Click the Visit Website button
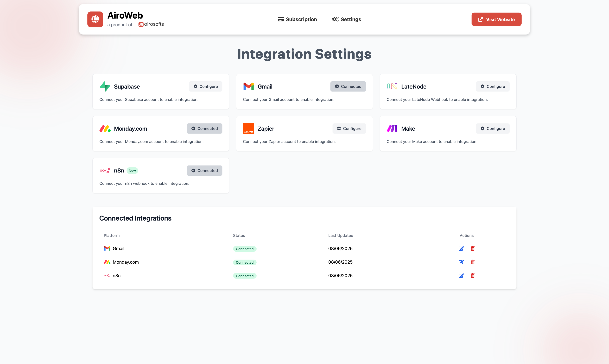Screen dimensions: 609x364 496,19
